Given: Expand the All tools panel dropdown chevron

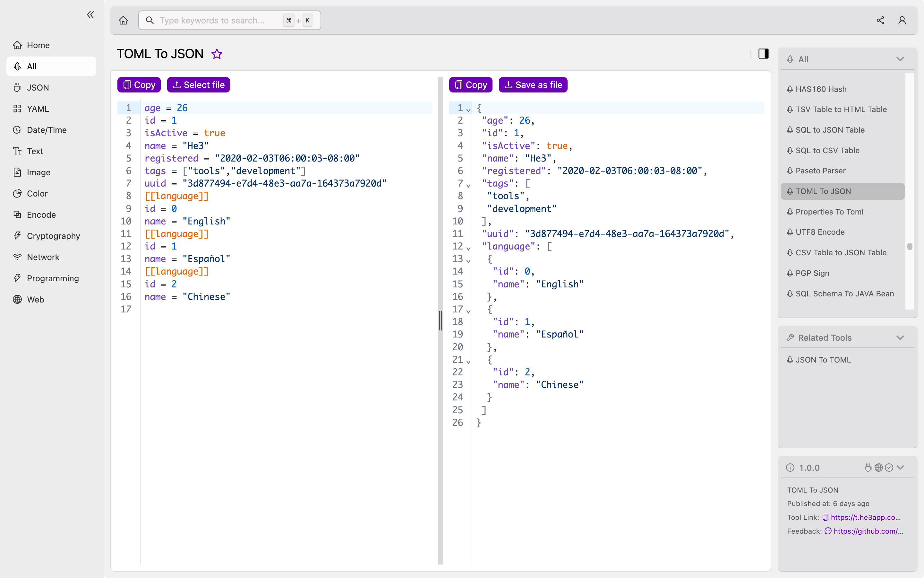Looking at the screenshot, I should click(x=900, y=59).
